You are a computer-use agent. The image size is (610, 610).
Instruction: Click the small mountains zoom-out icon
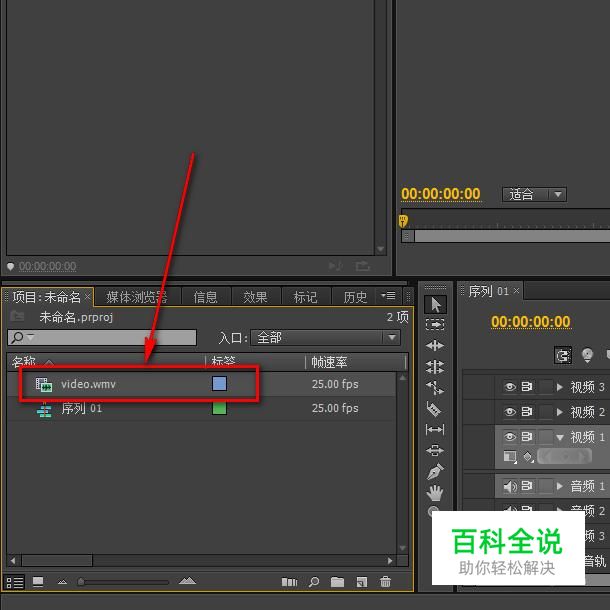(x=62, y=582)
